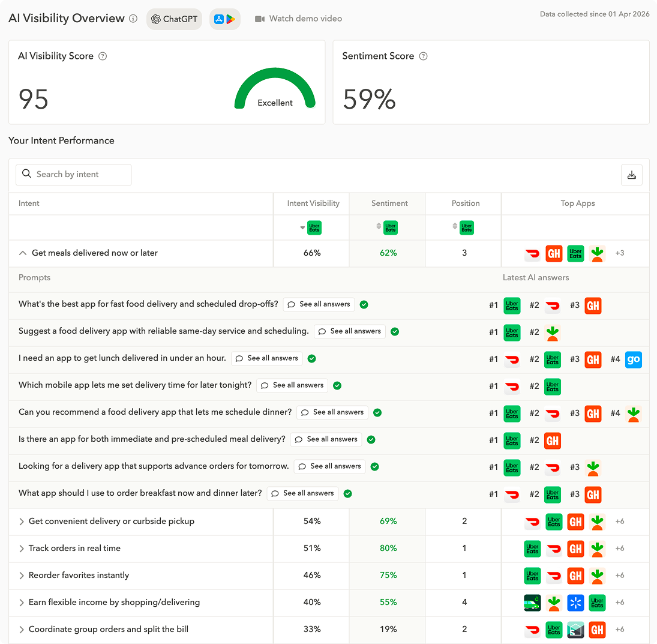This screenshot has width=657, height=644.
Task: See all answers for schedule dinner prompt
Action: (332, 412)
